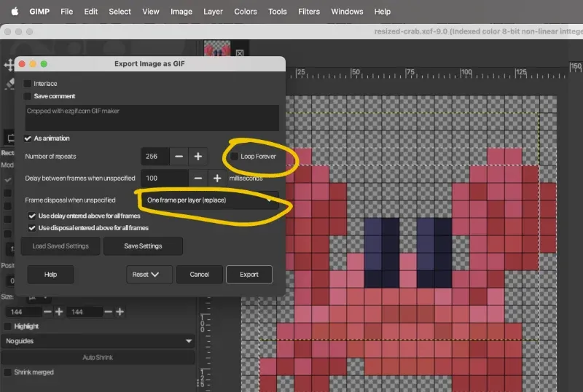This screenshot has width=583, height=392.
Task: Click the Export button
Action: tap(249, 275)
